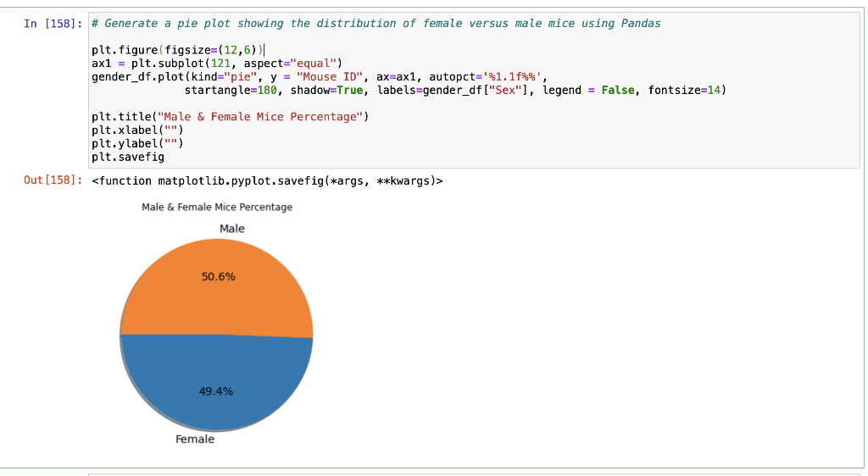Click the chart title 'Male & Female Mice Percentage'
Viewport: 868px width, 476px height.
[x=217, y=208]
